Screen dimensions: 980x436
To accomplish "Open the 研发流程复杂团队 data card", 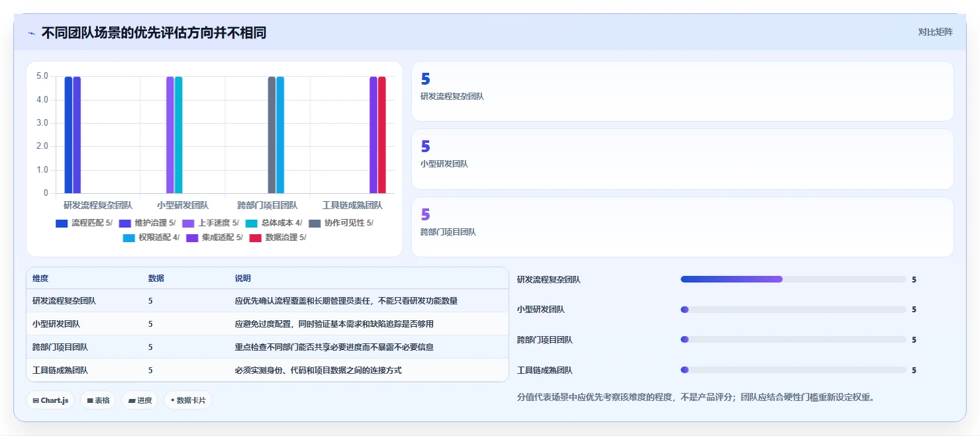I will [x=683, y=91].
